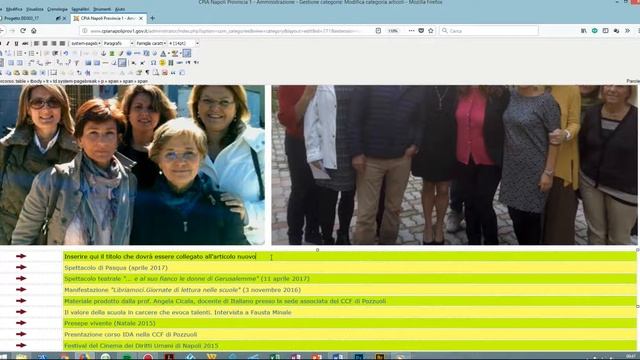640x360 pixels.
Task: Save the page to Pocket
Action: [x=421, y=31]
